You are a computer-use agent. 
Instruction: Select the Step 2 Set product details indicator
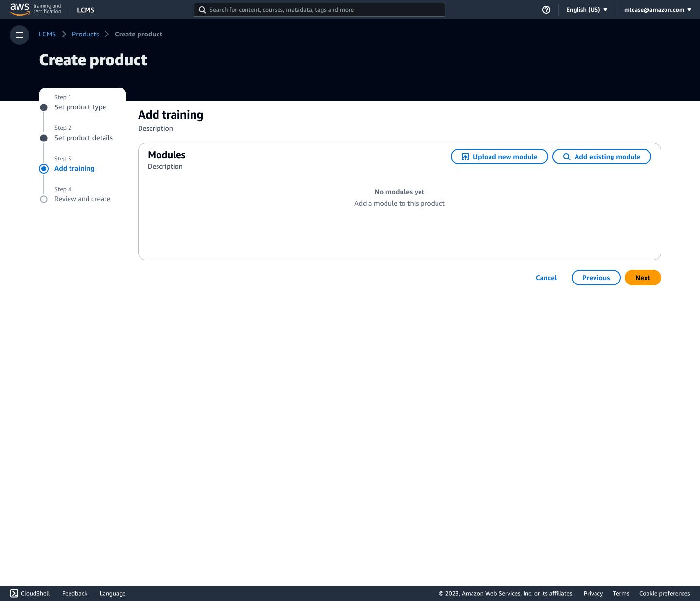[44, 138]
